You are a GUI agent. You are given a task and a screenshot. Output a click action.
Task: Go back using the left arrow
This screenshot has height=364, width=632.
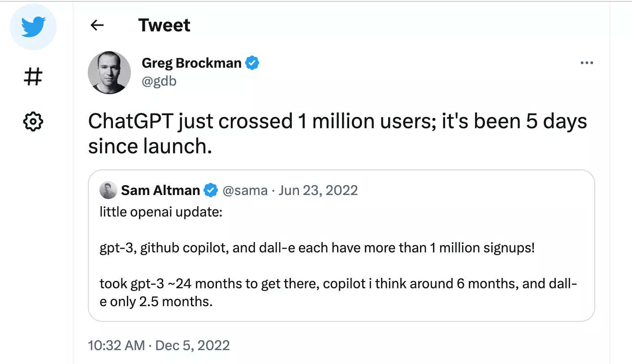tap(97, 26)
